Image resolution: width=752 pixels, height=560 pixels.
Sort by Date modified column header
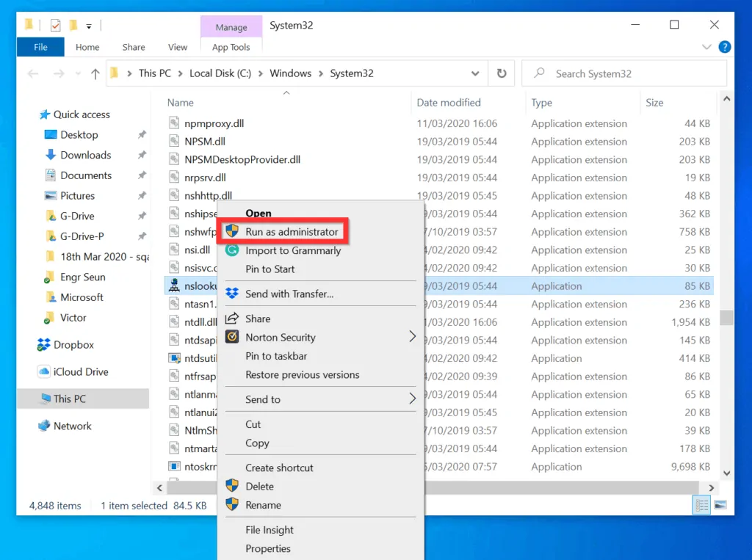449,103
